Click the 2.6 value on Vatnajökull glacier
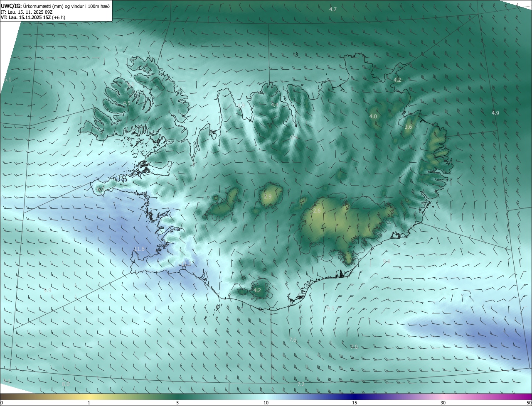 tap(317, 211)
